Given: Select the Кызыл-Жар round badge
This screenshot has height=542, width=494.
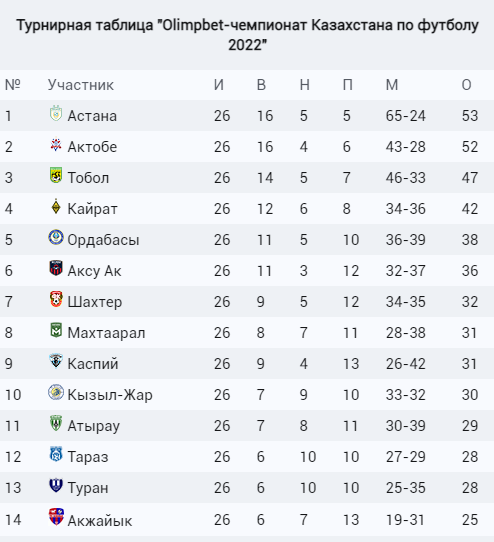Looking at the screenshot, I should tap(56, 392).
